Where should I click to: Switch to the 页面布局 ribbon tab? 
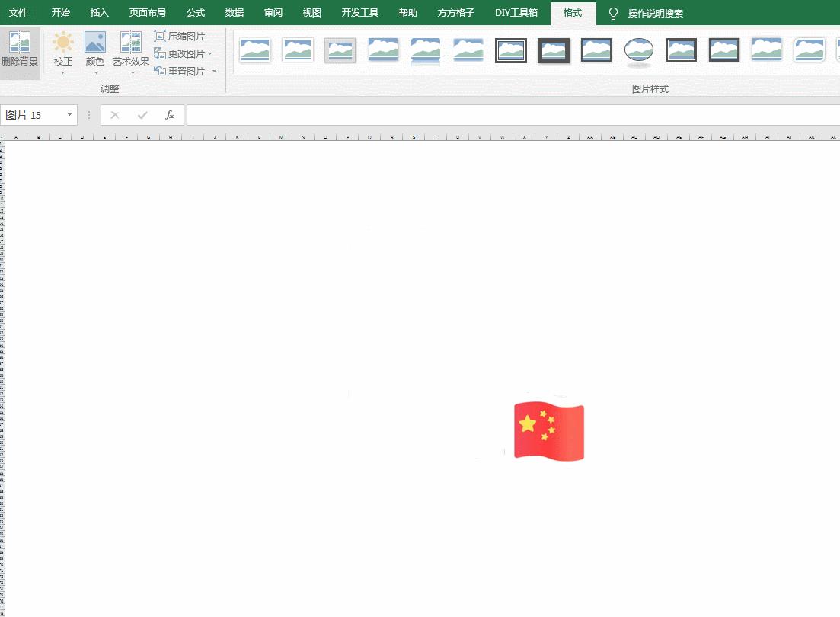pyautogui.click(x=147, y=12)
